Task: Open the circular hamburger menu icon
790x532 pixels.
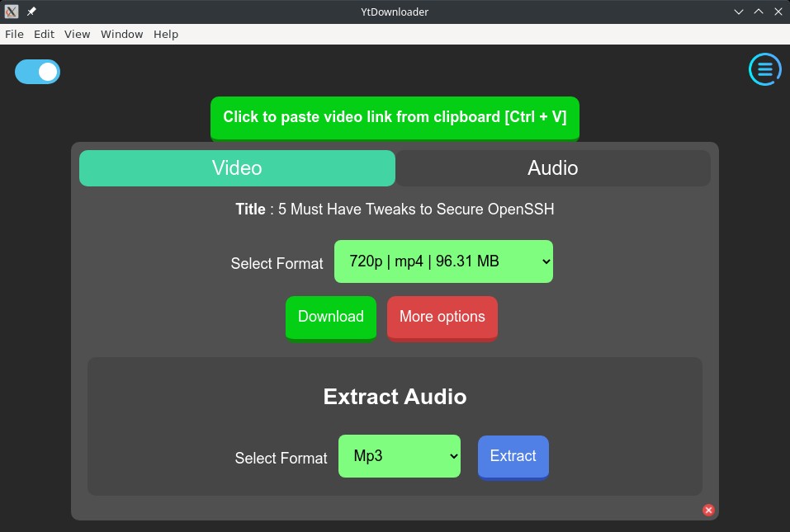Action: click(x=764, y=69)
